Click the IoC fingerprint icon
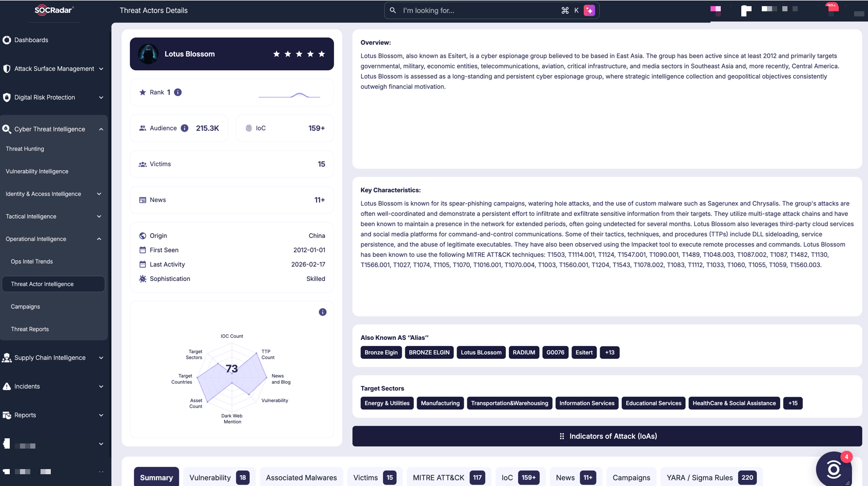Screen dimensions: 868x486 [x=249, y=128]
